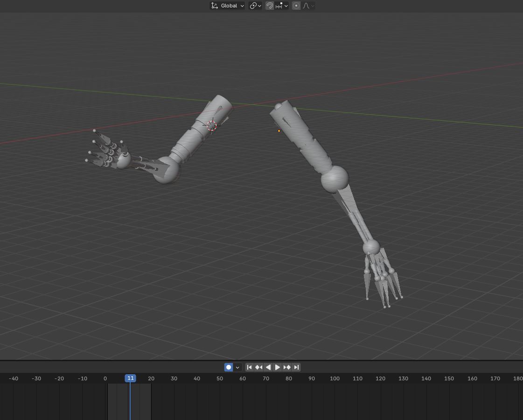
Task: Click frame 170 on the timeline ruler
Action: [495, 378]
